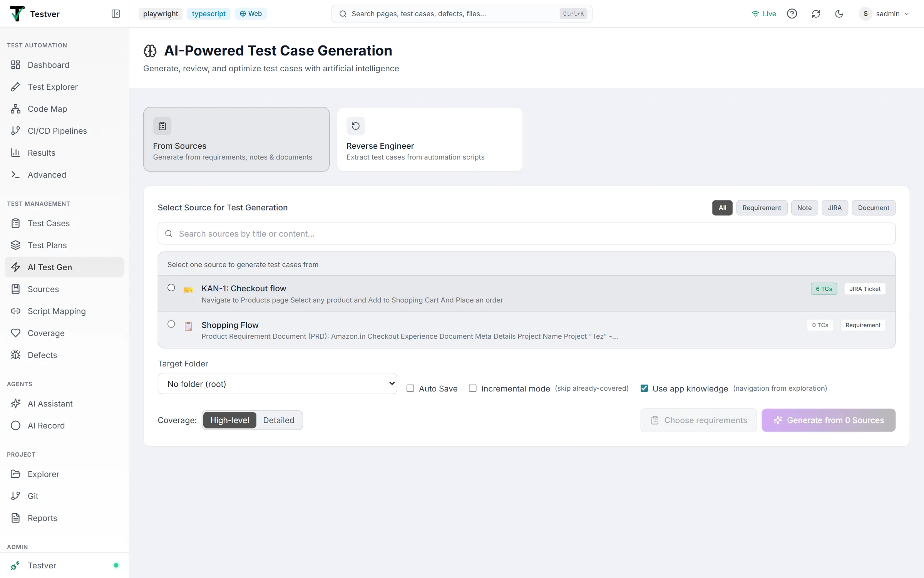This screenshot has height=578, width=924.
Task: Open Script Mapping page
Action: [64, 311]
